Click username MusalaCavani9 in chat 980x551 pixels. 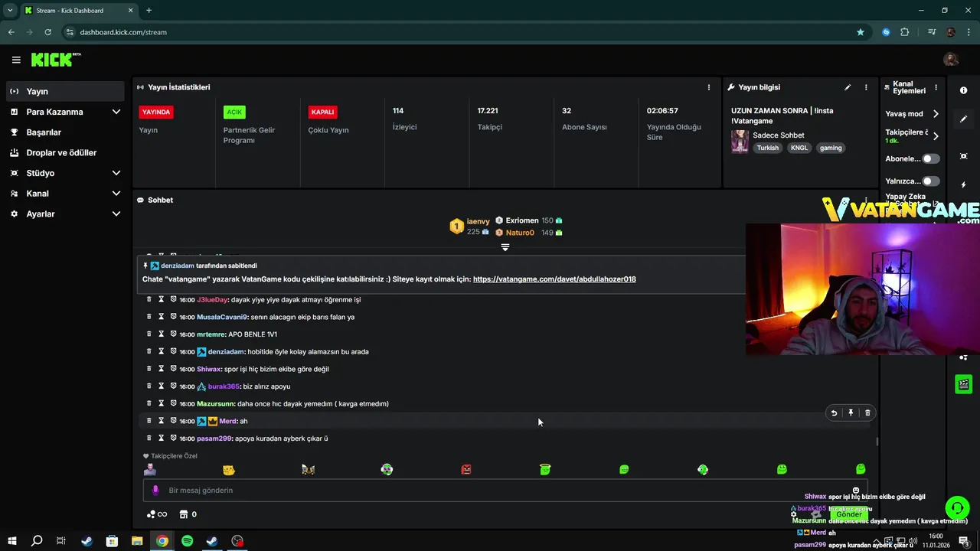click(222, 317)
